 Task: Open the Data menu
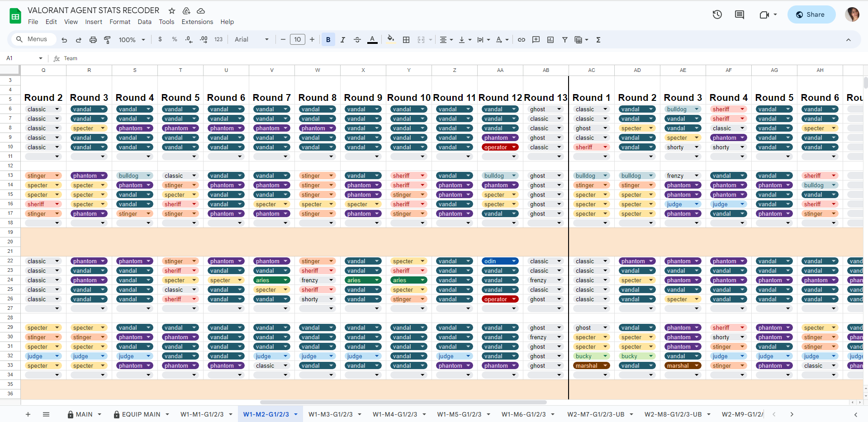[x=145, y=22]
